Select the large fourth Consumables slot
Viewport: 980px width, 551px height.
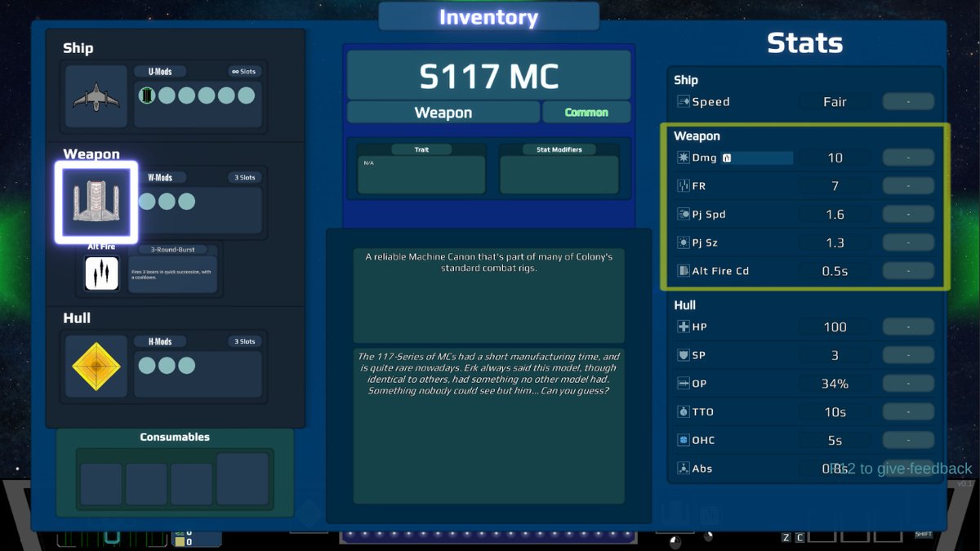coord(243,479)
